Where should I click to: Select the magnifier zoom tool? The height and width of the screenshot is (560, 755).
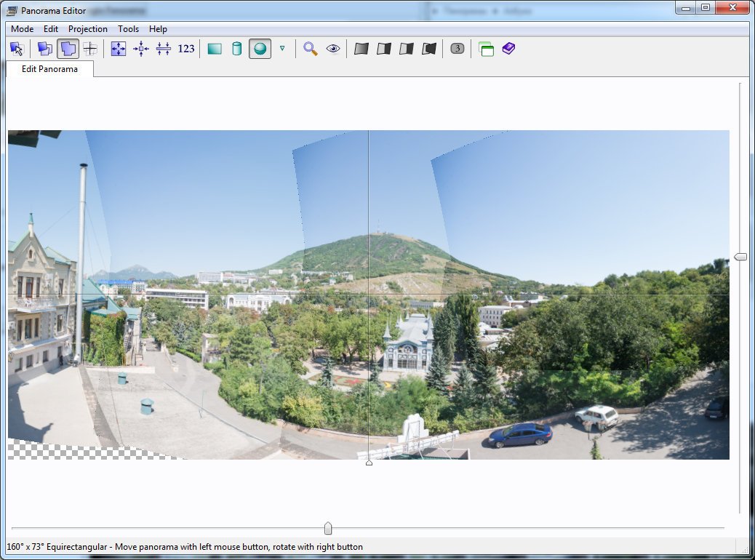click(311, 49)
